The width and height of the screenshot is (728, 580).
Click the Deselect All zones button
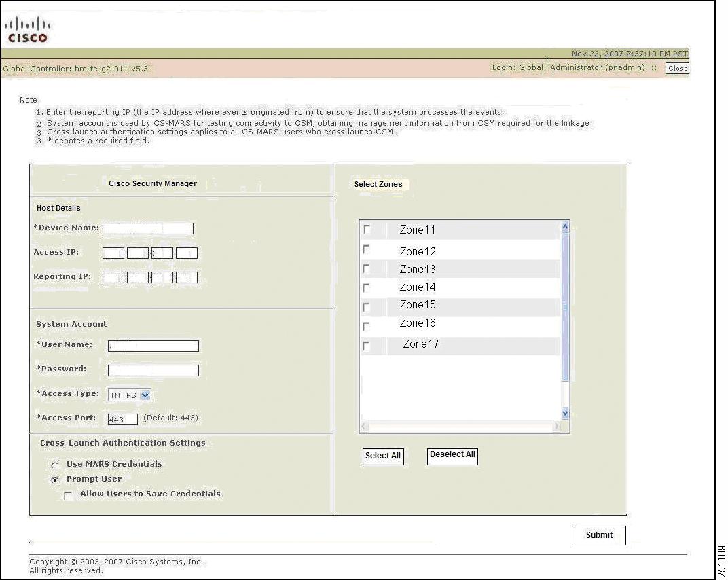click(x=452, y=455)
